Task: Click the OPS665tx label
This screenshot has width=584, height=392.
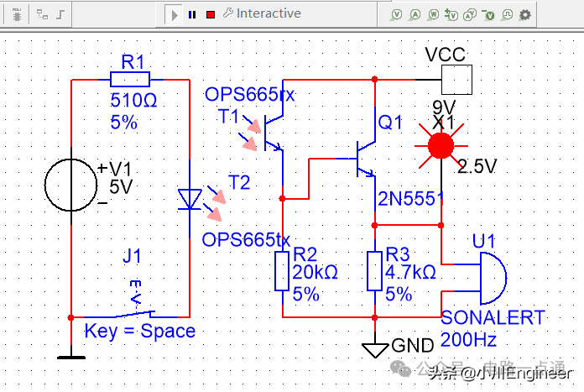Action: 246,239
